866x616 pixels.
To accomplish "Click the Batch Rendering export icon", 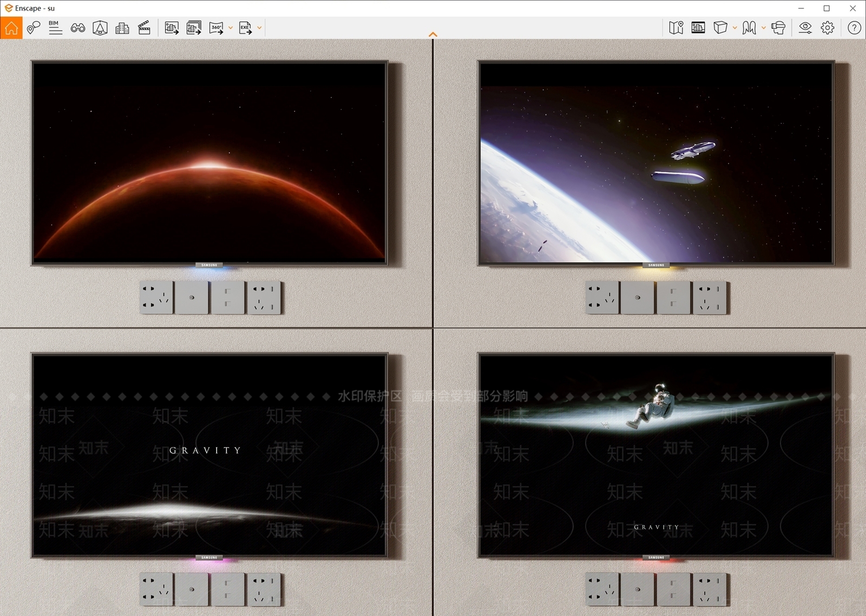I will (194, 28).
